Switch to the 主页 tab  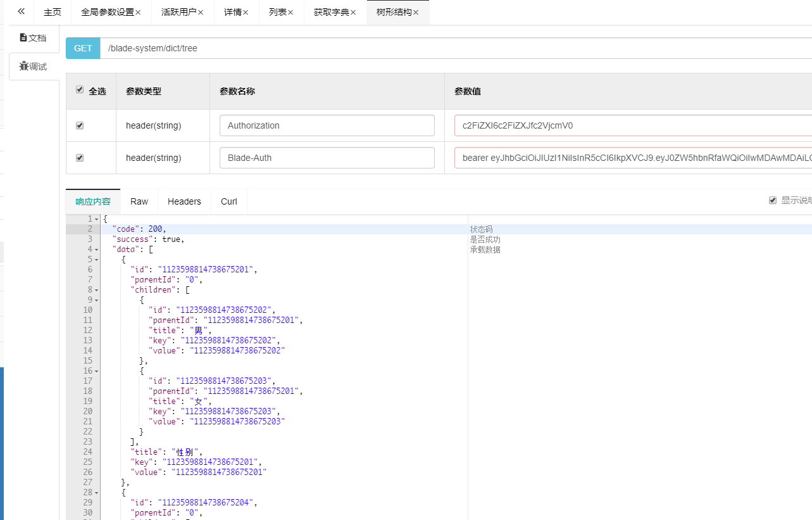[x=53, y=12]
